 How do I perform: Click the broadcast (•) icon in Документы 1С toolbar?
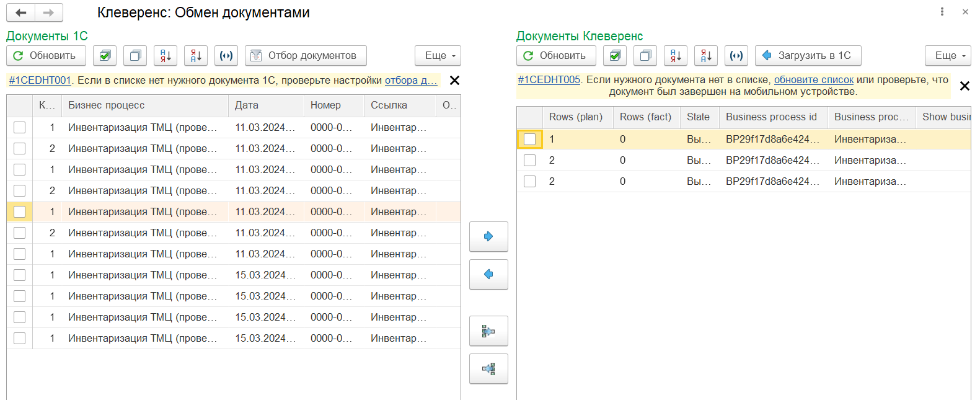(x=226, y=56)
